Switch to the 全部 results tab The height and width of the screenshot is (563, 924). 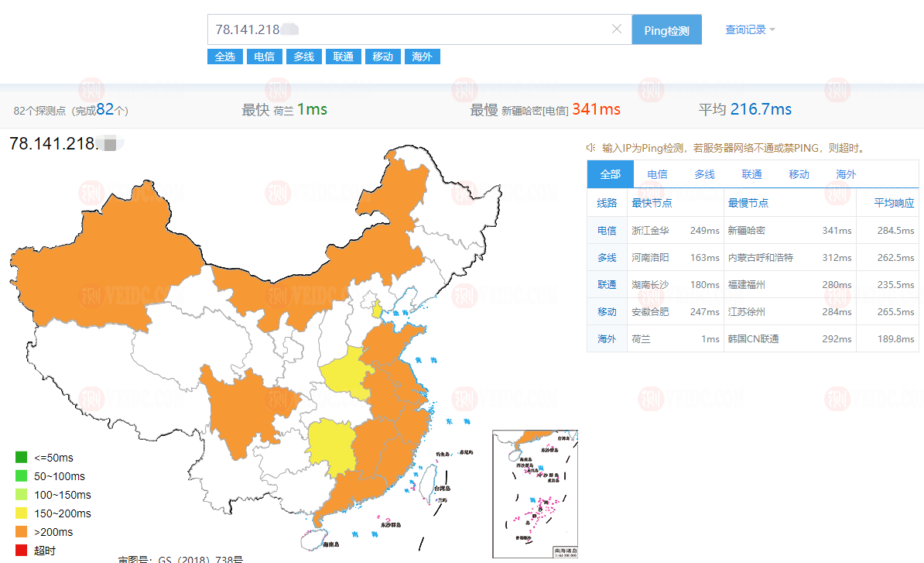[x=609, y=174]
